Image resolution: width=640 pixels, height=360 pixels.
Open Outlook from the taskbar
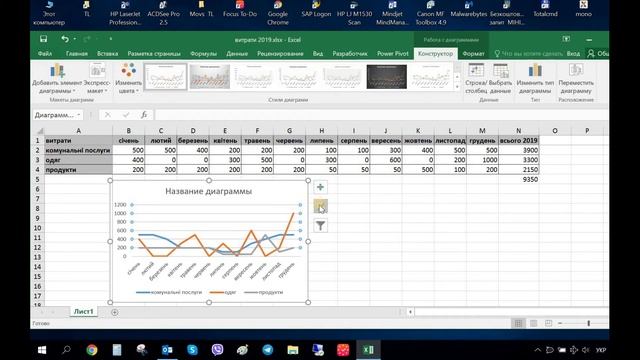pos(167,350)
